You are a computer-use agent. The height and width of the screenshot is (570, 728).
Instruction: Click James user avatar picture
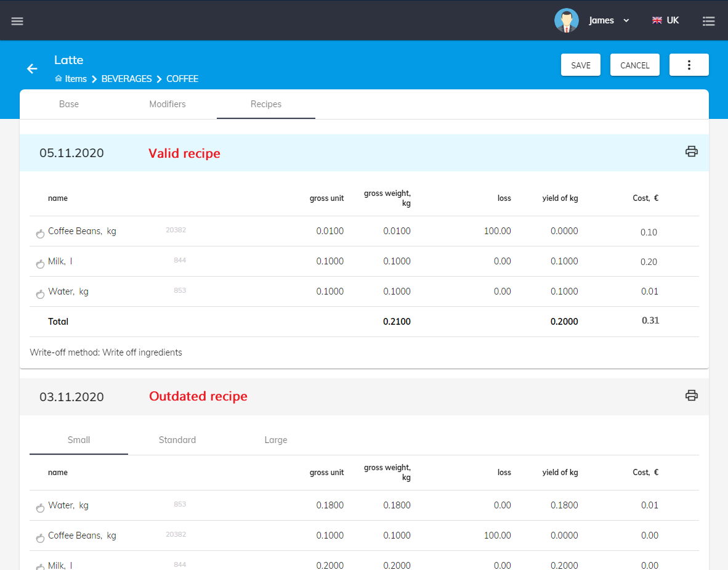pyautogui.click(x=566, y=20)
